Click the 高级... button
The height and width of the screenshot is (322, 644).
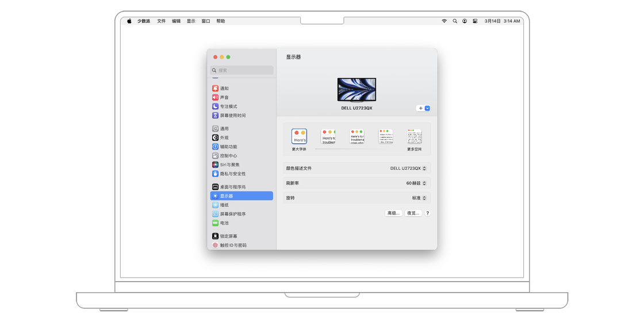pos(393,213)
